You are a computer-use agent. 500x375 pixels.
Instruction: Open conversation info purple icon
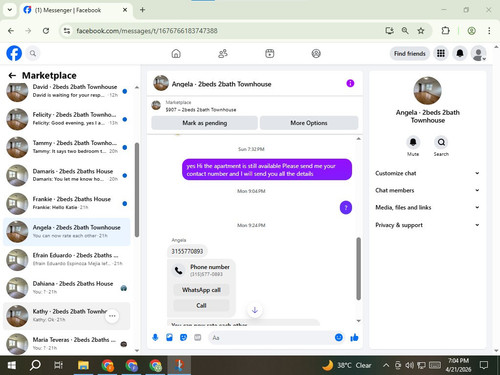pos(350,83)
